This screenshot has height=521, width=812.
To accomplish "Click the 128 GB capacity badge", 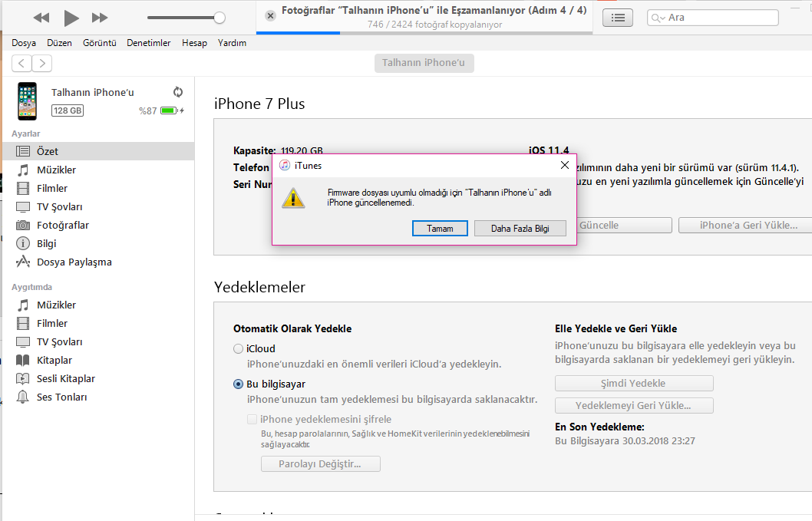I will 68,110.
